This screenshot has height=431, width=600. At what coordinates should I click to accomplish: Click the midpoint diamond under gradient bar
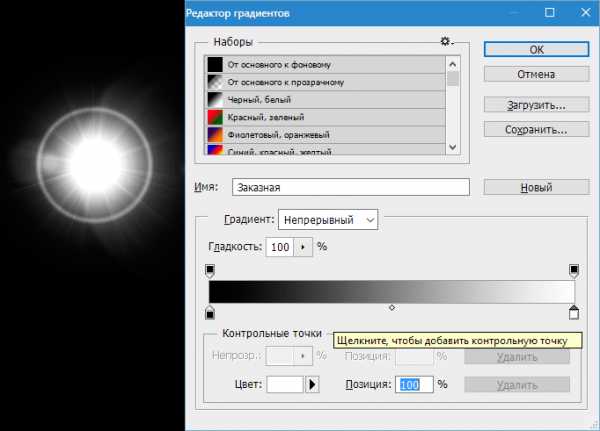click(392, 307)
